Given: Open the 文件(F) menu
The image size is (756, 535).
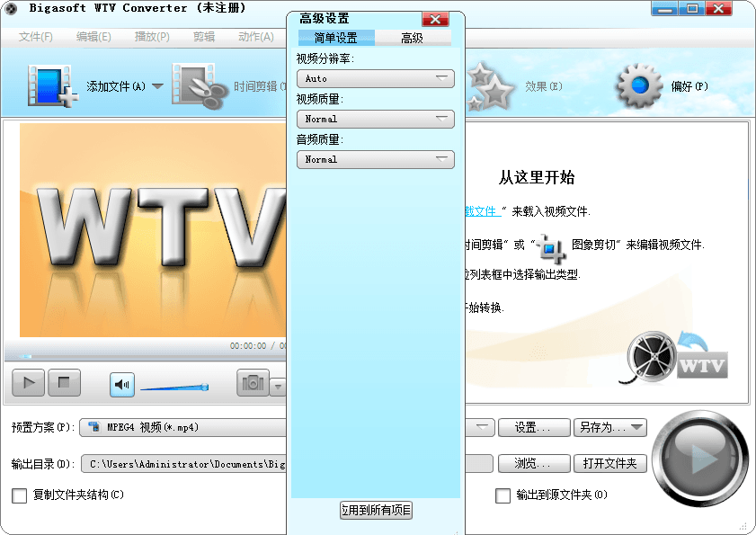Looking at the screenshot, I should [x=36, y=37].
